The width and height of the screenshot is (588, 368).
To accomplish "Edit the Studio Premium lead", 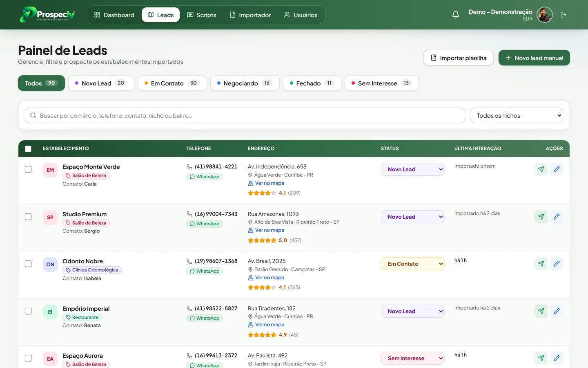I will click(557, 217).
